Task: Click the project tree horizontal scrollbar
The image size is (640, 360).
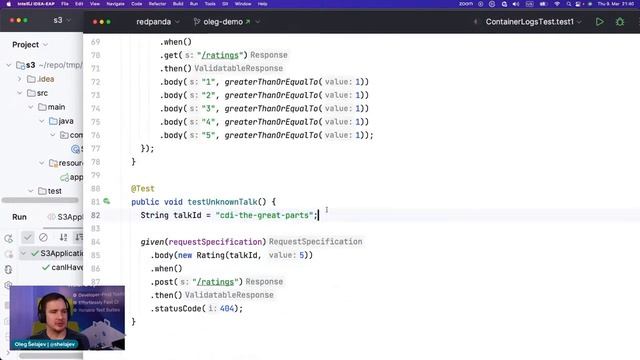Action: click(40, 200)
